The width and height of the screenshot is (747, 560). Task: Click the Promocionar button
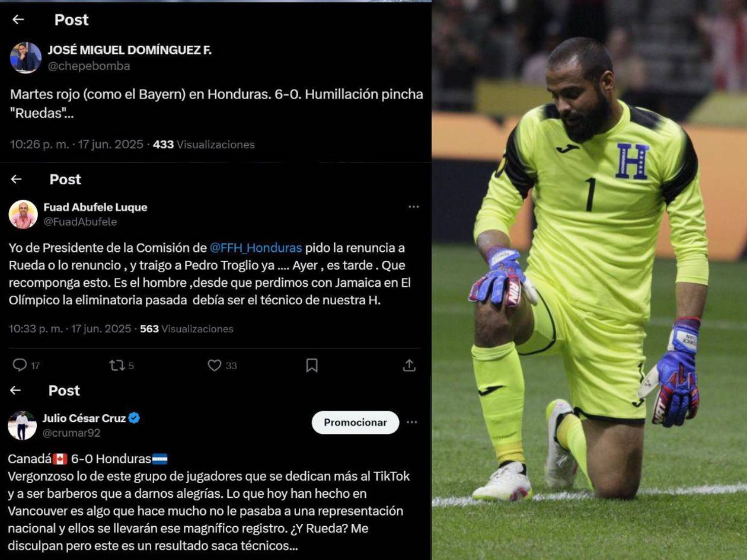point(355,423)
